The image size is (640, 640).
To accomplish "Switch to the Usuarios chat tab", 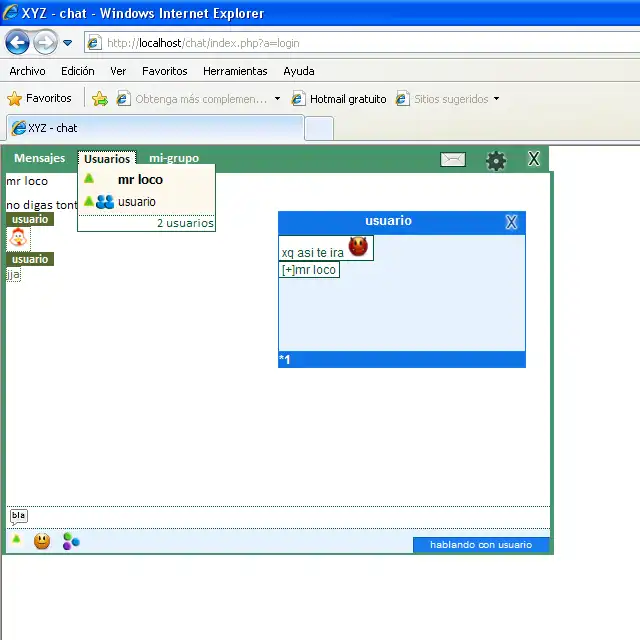I will pyautogui.click(x=107, y=159).
